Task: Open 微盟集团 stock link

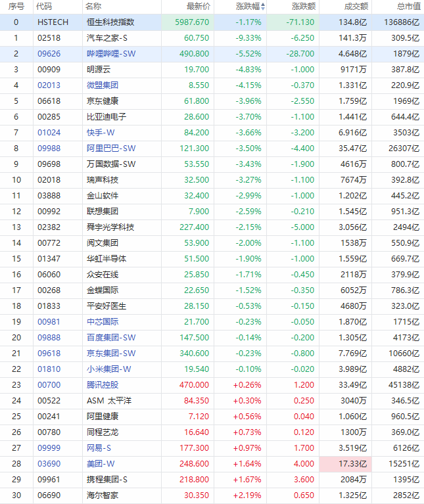Action: pyautogui.click(x=103, y=85)
